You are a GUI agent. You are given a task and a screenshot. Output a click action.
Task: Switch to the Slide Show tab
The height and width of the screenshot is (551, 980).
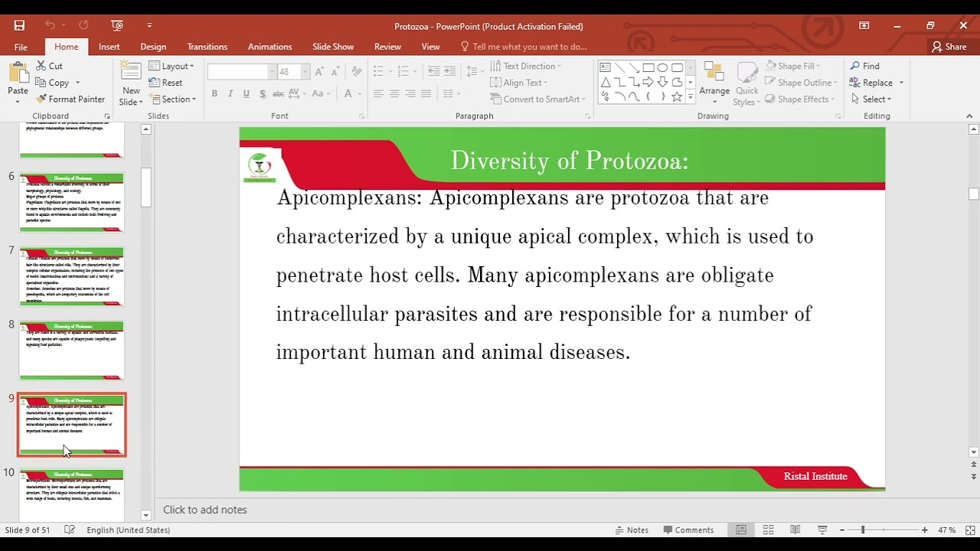coord(333,47)
